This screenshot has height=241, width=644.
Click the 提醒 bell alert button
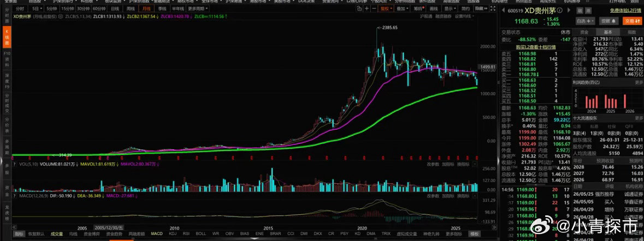(608, 21)
